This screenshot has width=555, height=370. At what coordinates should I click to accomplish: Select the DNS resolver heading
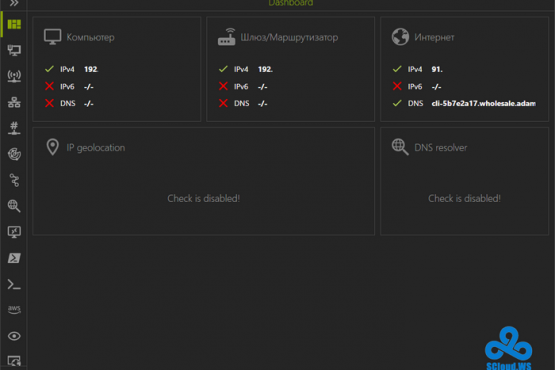441,148
